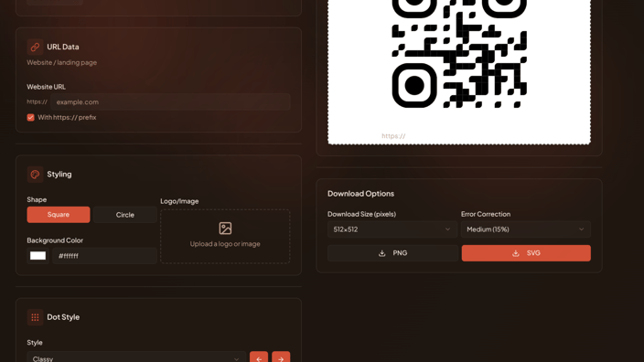Open the Error Correction dropdown
The height and width of the screenshot is (362, 644).
526,229
